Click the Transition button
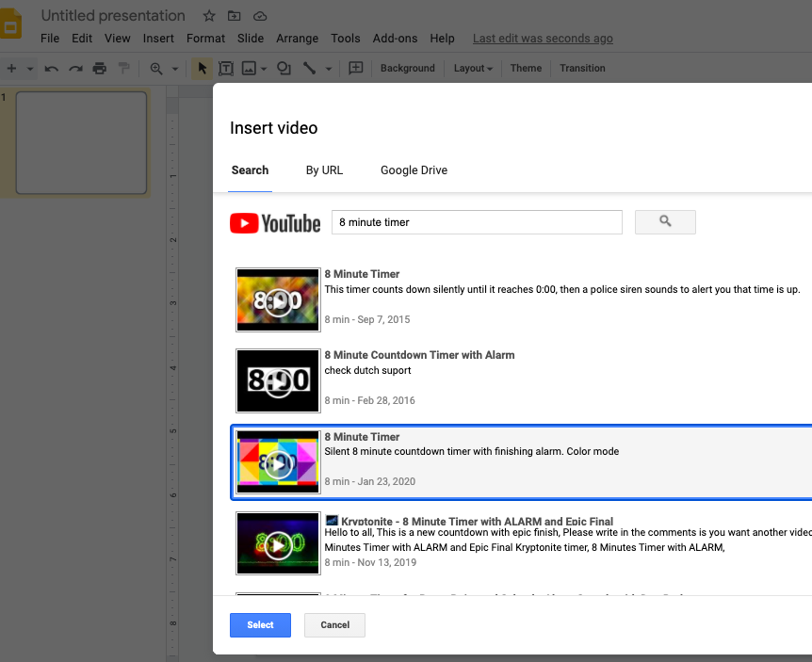 [x=582, y=69]
